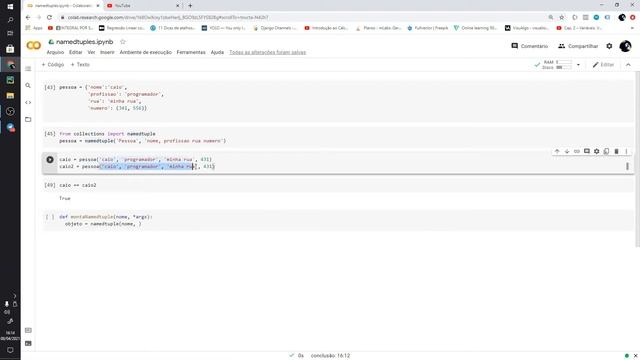Open the Editar menu in the menu bar
The height and width of the screenshot is (360, 640).
76,52
